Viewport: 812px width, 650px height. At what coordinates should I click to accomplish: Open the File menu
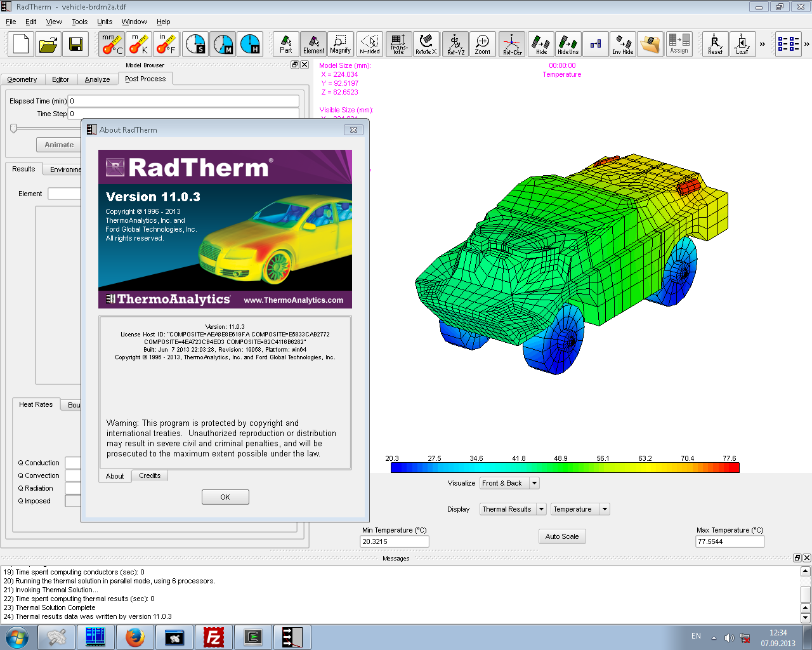pyautogui.click(x=11, y=22)
